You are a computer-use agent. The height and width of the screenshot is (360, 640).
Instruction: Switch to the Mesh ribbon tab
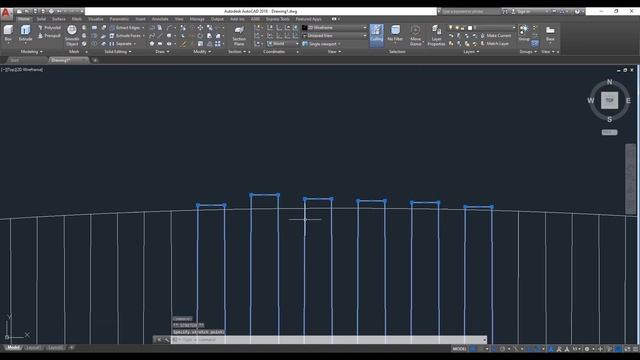tap(77, 19)
